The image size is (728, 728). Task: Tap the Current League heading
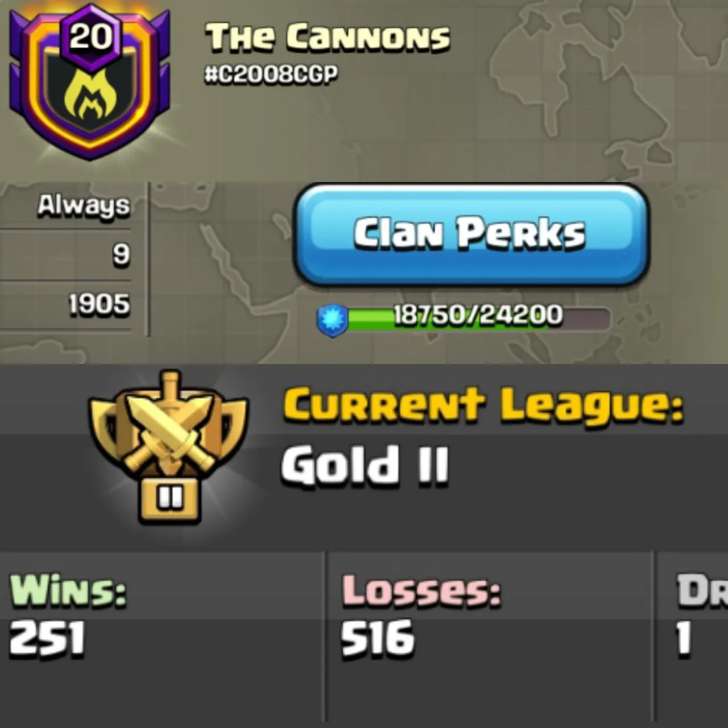[483, 406]
